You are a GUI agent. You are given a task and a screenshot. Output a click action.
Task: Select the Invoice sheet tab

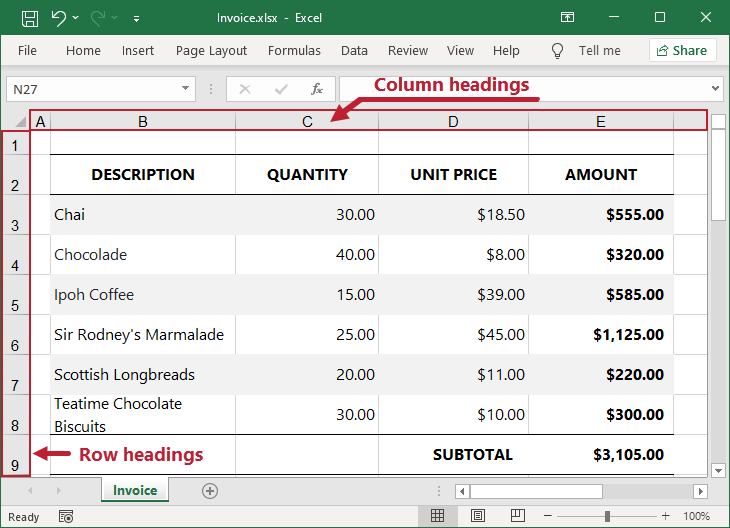pos(135,490)
